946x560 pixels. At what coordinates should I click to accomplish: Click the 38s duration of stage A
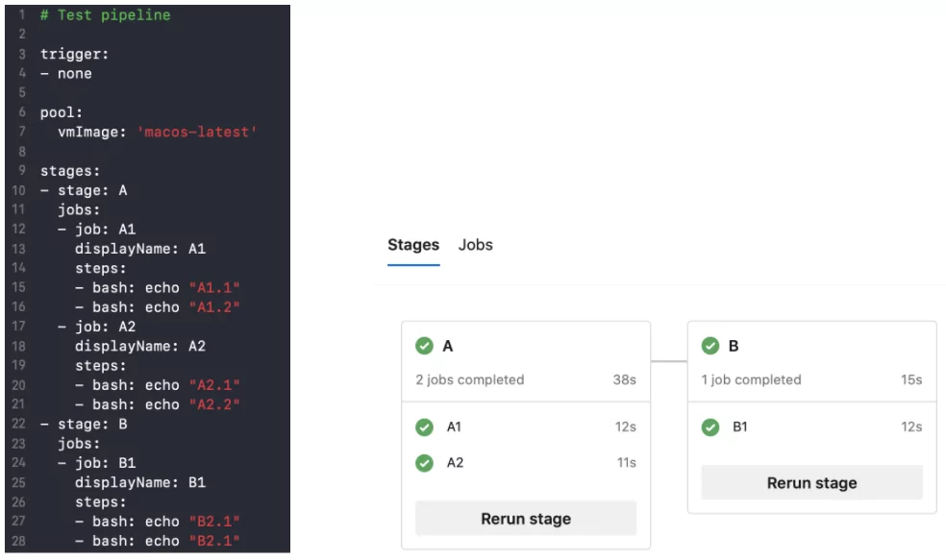click(x=625, y=379)
